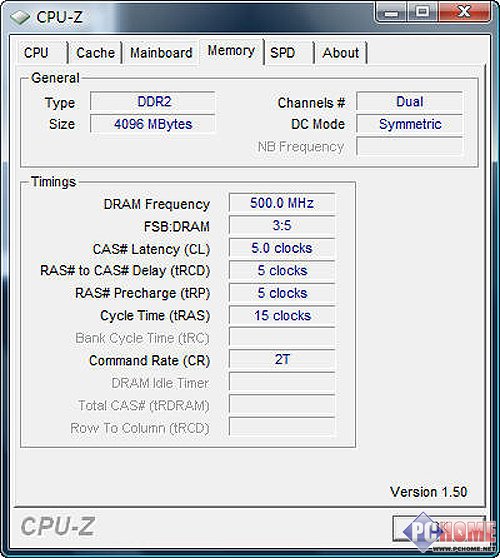Click the Memory tab
The width and height of the screenshot is (500, 558).
pyautogui.click(x=231, y=51)
